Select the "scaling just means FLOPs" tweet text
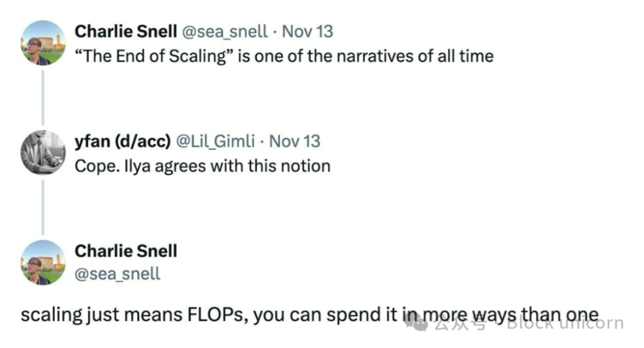Screen dimensions: 644x348 [x=199, y=314]
